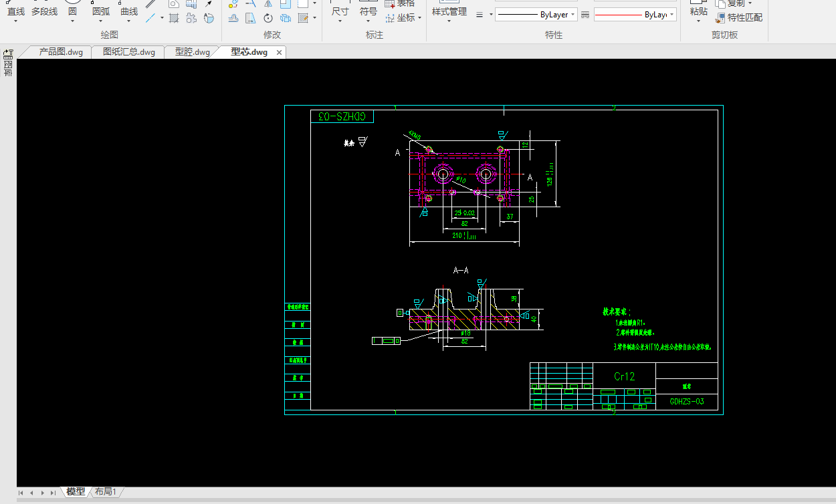Close the 型芯.dwg tab

coord(279,52)
